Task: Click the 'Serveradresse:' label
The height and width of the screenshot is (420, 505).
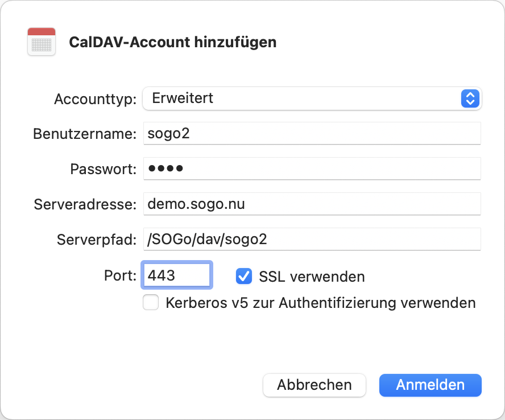Action: pyautogui.click(x=85, y=205)
